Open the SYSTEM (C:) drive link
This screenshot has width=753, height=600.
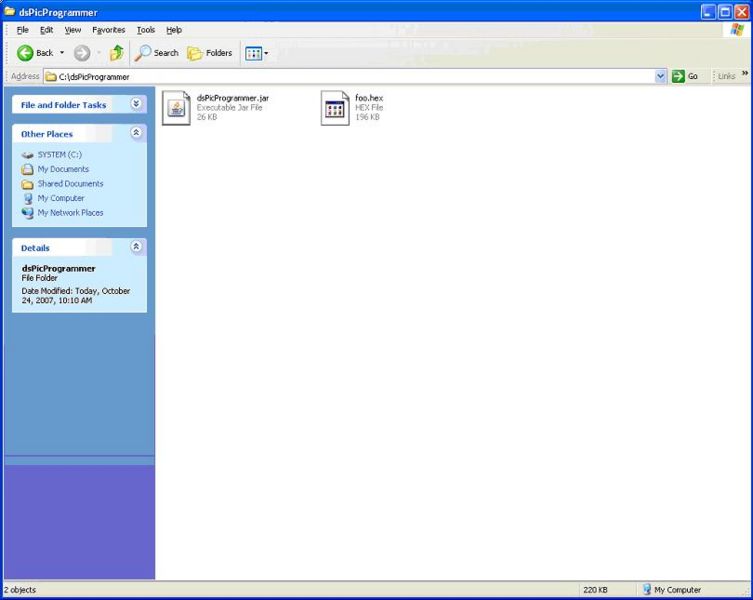point(59,155)
